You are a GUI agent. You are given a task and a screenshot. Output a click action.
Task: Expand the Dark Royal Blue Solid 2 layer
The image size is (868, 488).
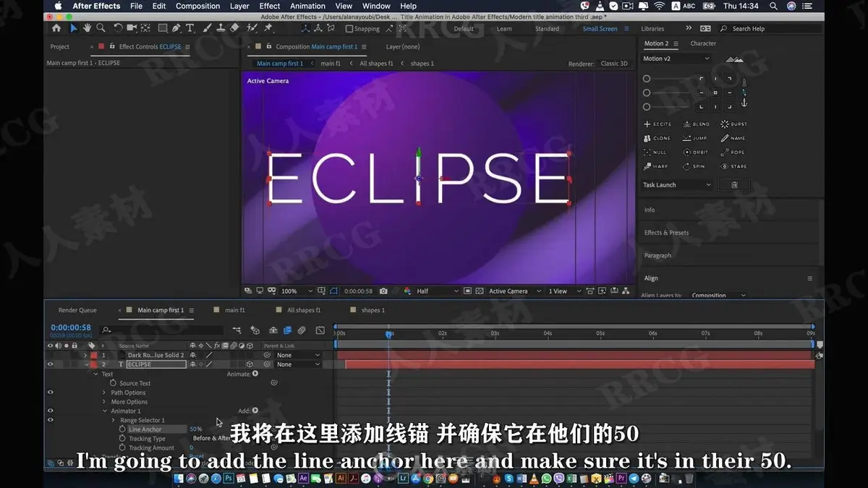tap(85, 355)
